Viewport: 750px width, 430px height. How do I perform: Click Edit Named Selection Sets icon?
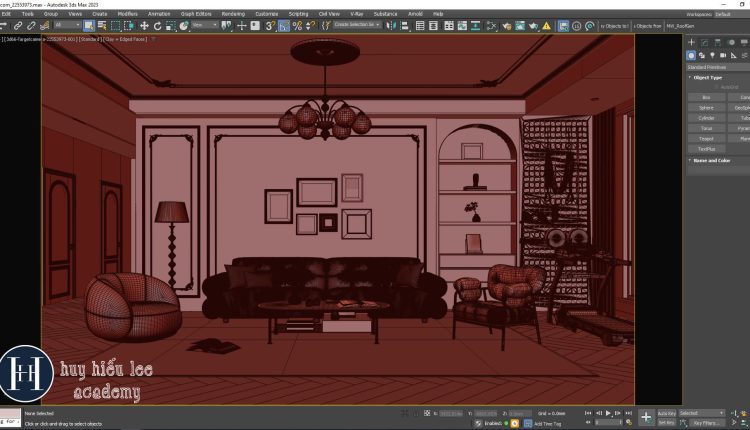pos(326,25)
